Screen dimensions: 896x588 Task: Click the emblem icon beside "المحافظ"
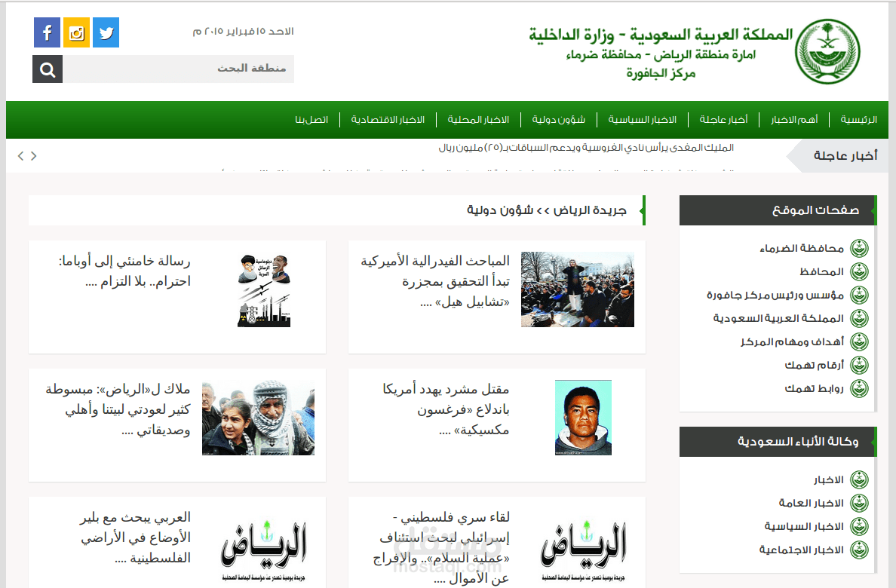[858, 272]
